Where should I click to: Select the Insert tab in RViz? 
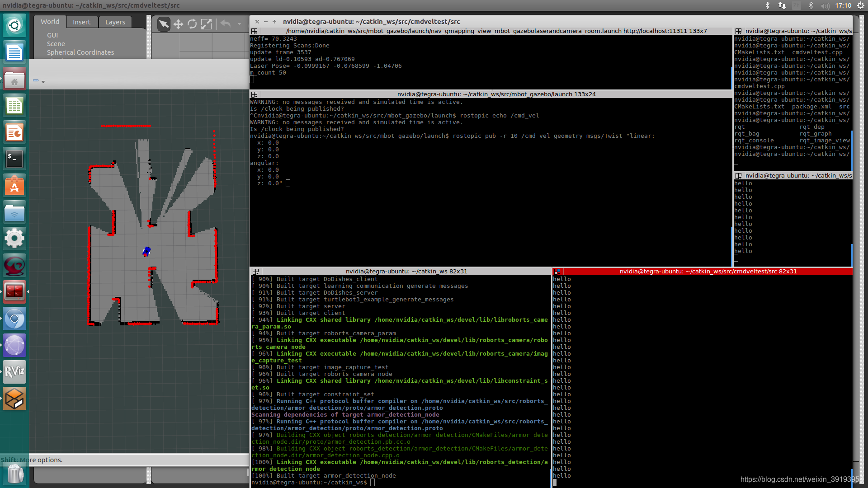pyautogui.click(x=82, y=22)
